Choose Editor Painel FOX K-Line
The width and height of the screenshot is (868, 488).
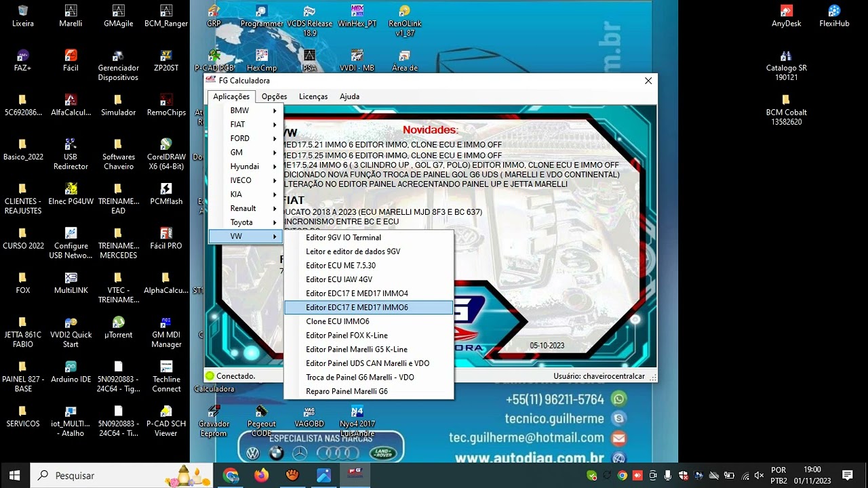tap(369, 335)
